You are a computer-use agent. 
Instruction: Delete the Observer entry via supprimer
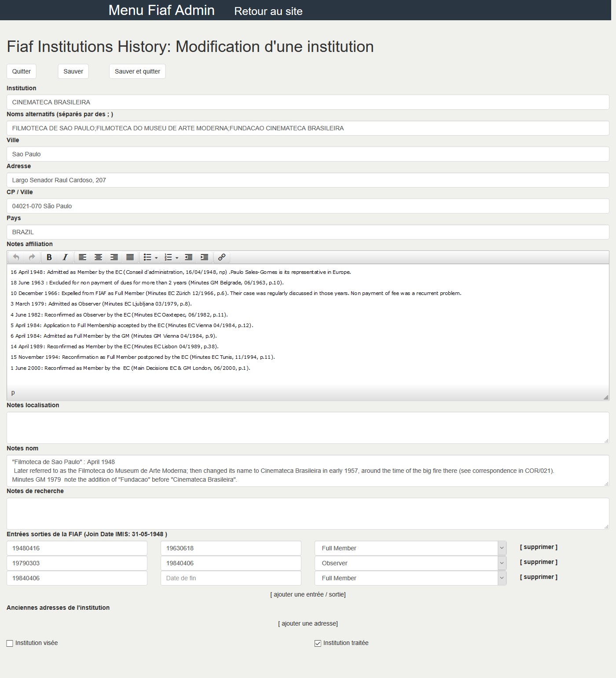point(539,562)
